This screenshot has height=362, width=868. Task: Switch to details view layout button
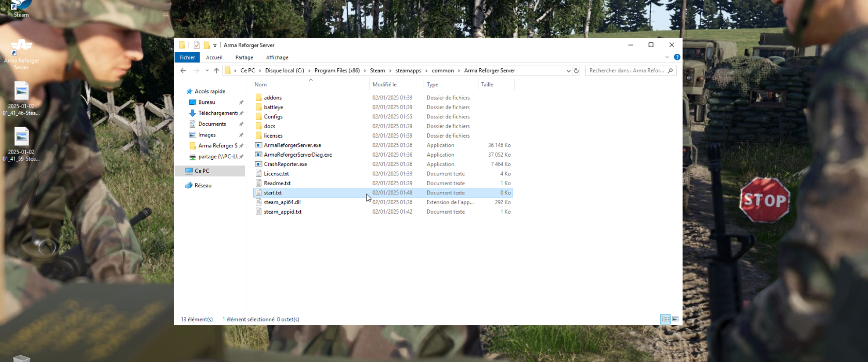(x=665, y=319)
